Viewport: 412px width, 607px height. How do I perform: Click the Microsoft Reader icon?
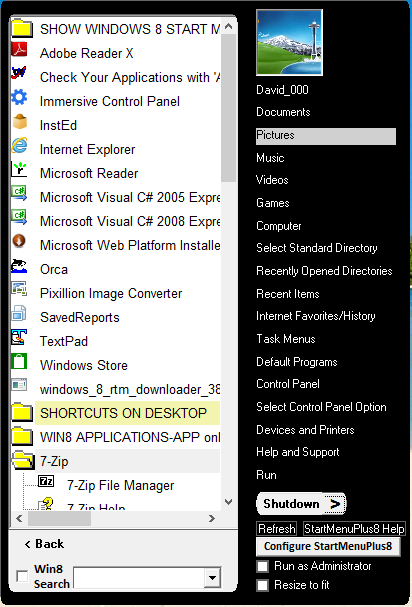[x=19, y=170]
